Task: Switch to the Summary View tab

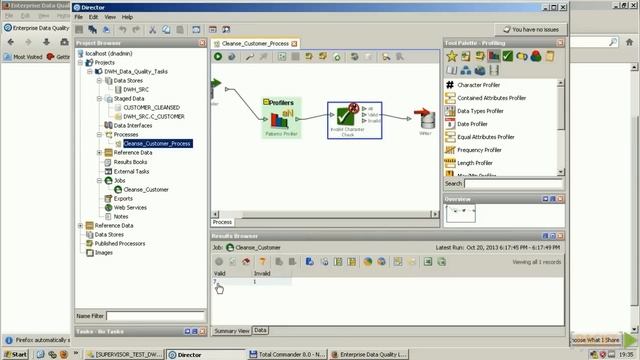Action: (x=231, y=331)
